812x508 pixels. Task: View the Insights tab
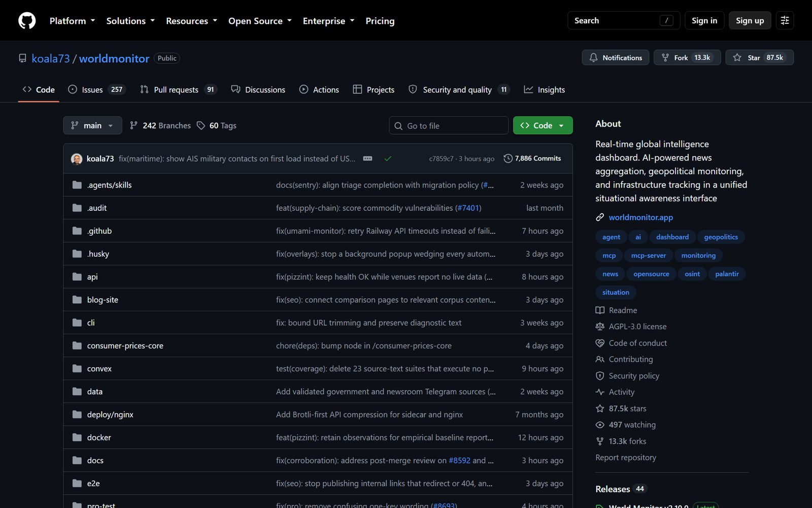(x=544, y=89)
